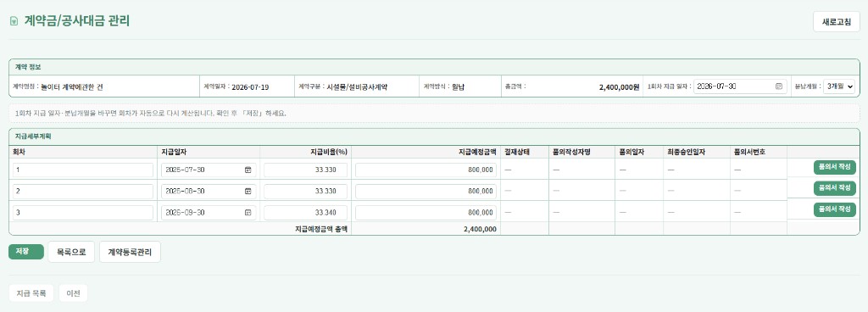The width and height of the screenshot is (868, 312).
Task: Open the 분납개월 dropdown showing 3개월
Action: [x=839, y=86]
